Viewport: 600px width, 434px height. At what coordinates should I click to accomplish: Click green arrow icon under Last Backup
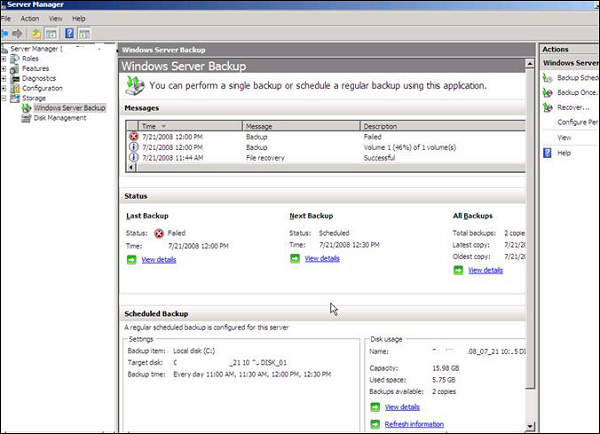click(131, 259)
